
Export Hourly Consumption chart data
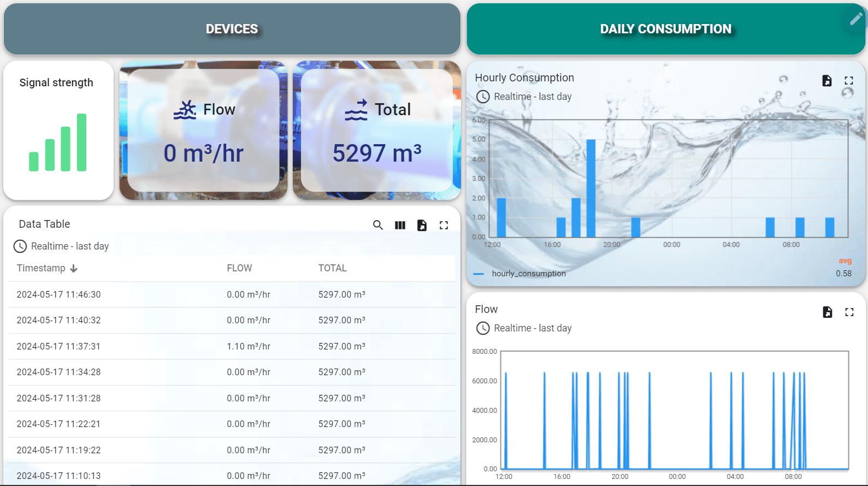tap(827, 81)
